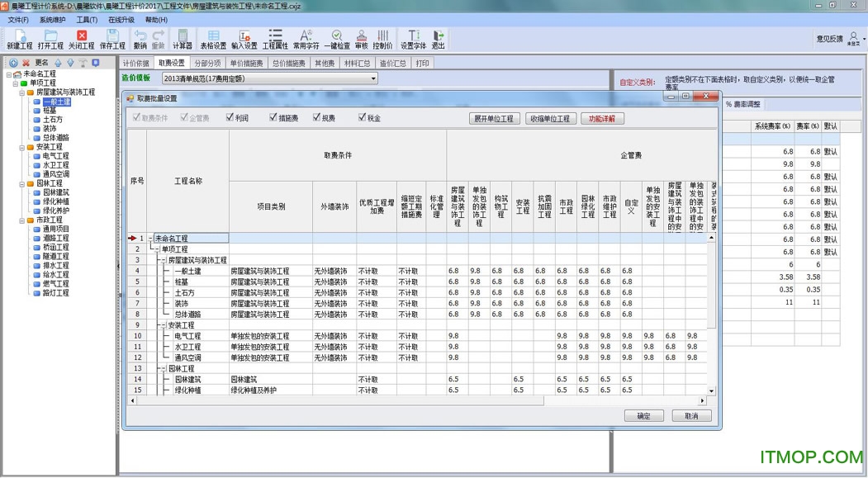Uncheck the 措施费 checkbox
The height and width of the screenshot is (478, 868).
271,118
